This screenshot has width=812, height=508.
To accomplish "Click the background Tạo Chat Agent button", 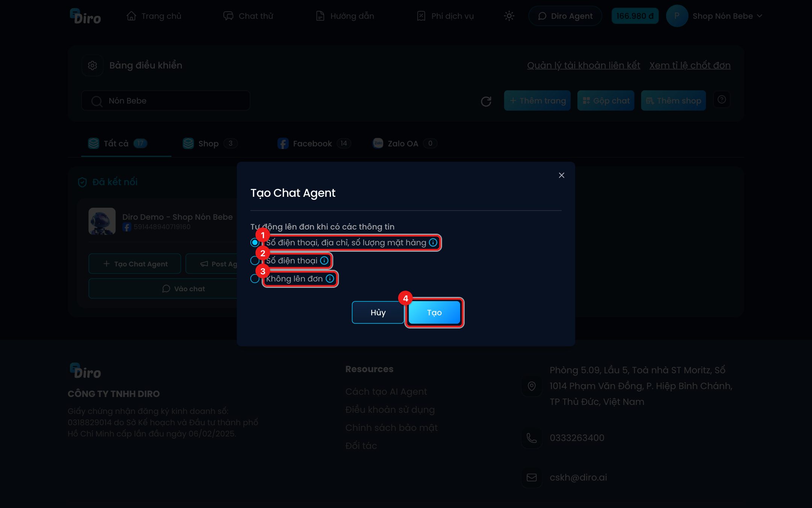I will (x=135, y=264).
